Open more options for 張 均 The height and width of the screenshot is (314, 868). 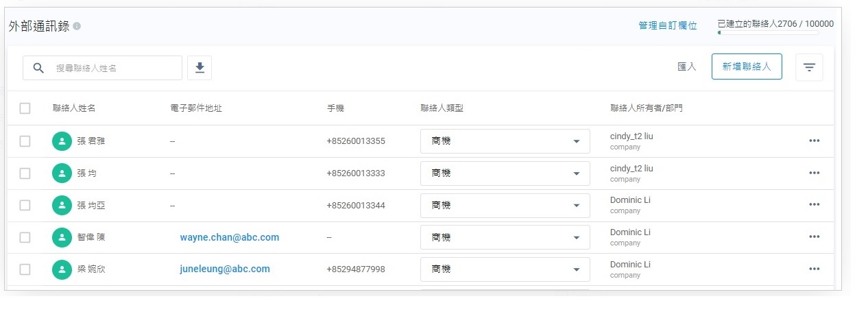tap(814, 173)
